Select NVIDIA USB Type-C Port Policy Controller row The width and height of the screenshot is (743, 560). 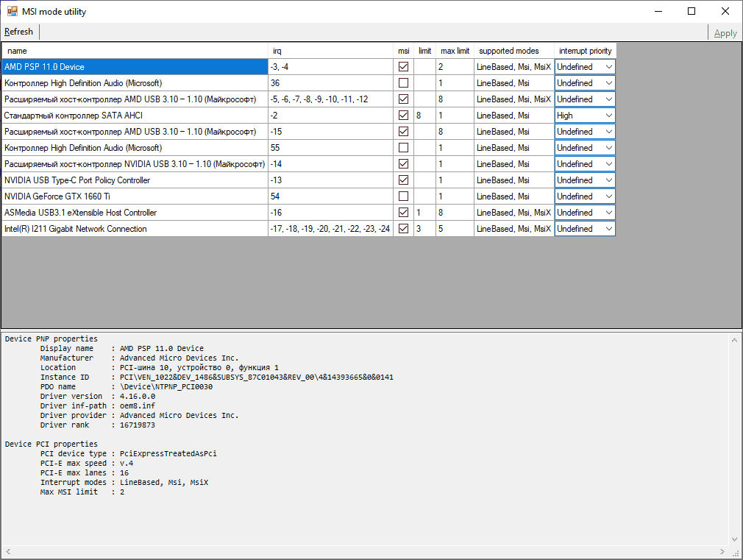pyautogui.click(x=135, y=180)
